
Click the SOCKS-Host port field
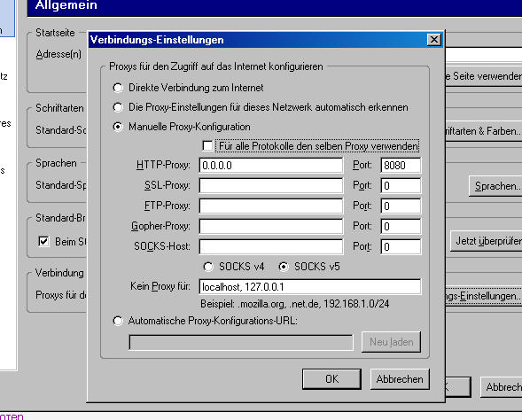pos(401,246)
